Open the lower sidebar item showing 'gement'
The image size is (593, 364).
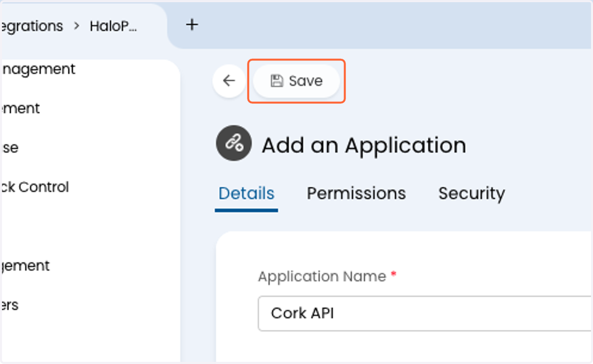pyautogui.click(x=25, y=266)
